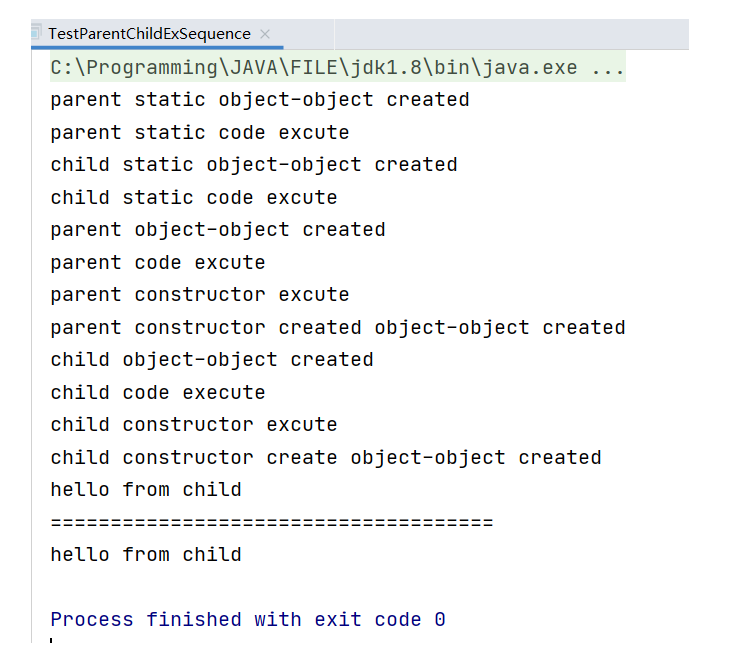
Task: Click the run tab's file icon
Action: pyautogui.click(x=37, y=34)
